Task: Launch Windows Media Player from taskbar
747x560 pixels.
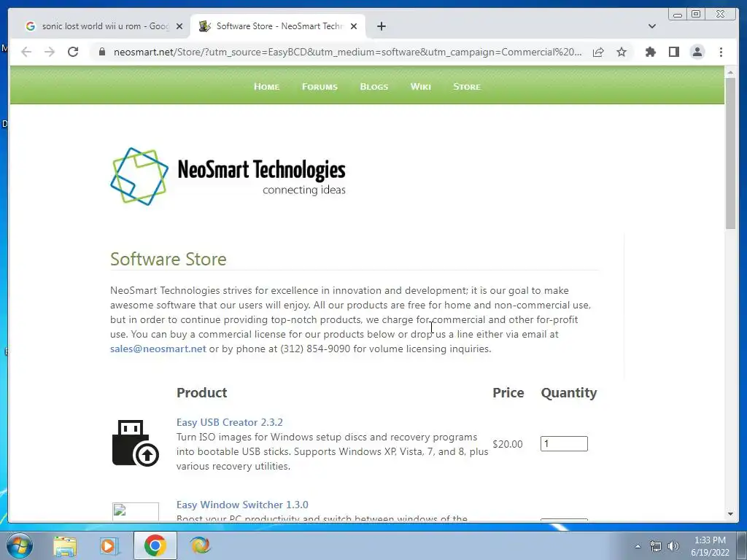Action: pyautogui.click(x=109, y=545)
